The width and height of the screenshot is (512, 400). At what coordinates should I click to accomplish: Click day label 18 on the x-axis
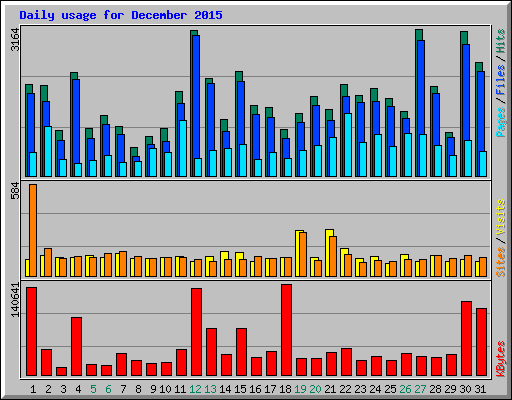(x=285, y=389)
